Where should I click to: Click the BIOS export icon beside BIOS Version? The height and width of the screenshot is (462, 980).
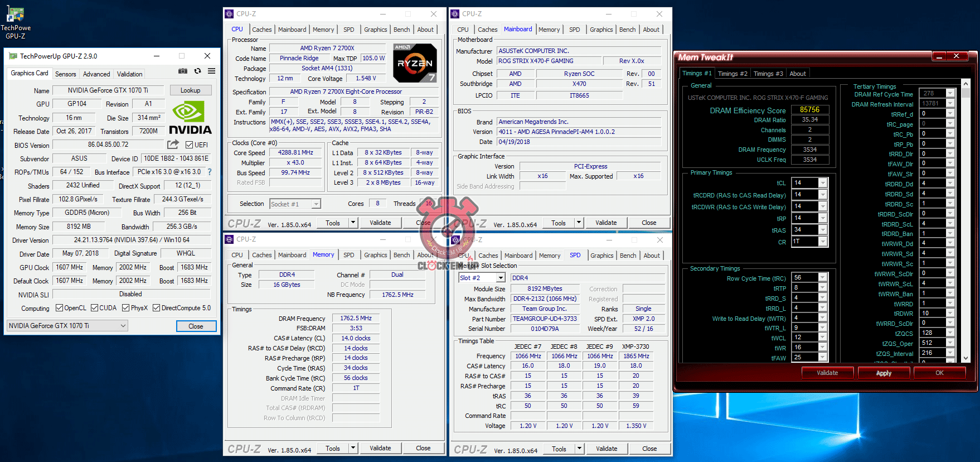pos(173,145)
